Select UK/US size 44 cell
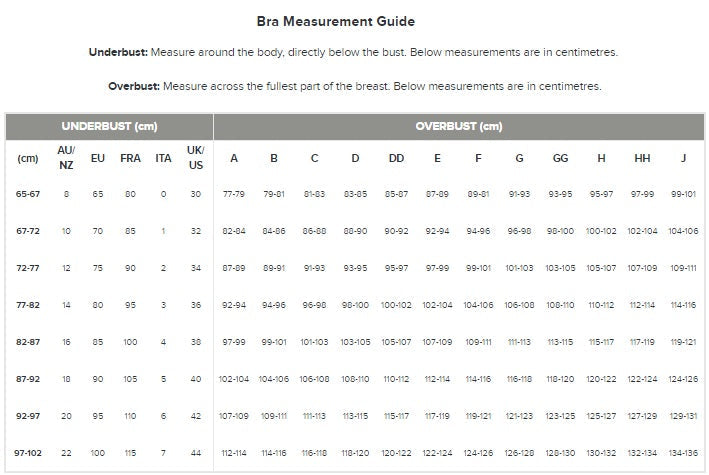Image resolution: width=709 pixels, height=475 pixels. click(195, 452)
